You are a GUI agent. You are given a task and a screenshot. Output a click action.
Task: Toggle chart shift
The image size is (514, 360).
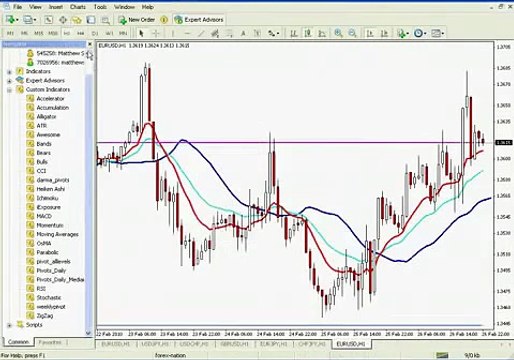384,33
